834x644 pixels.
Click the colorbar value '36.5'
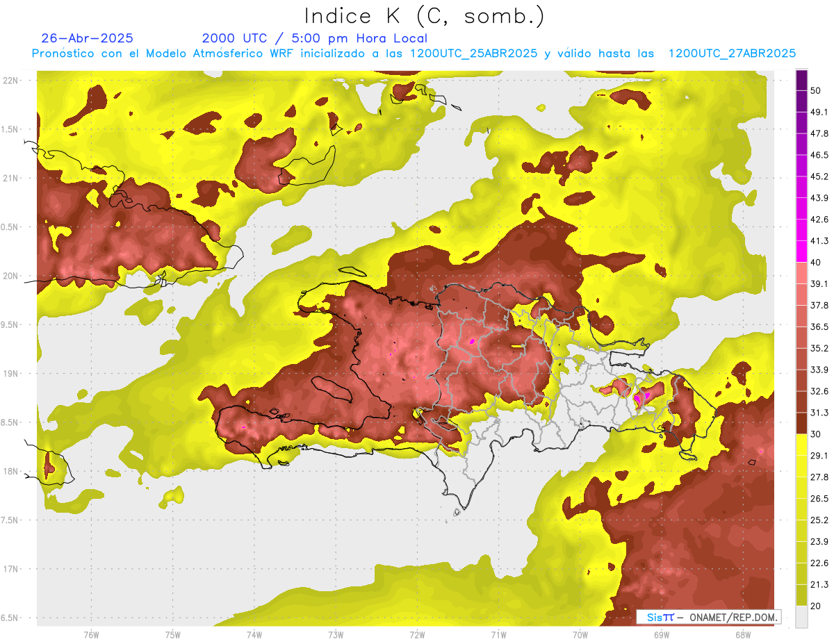click(819, 327)
